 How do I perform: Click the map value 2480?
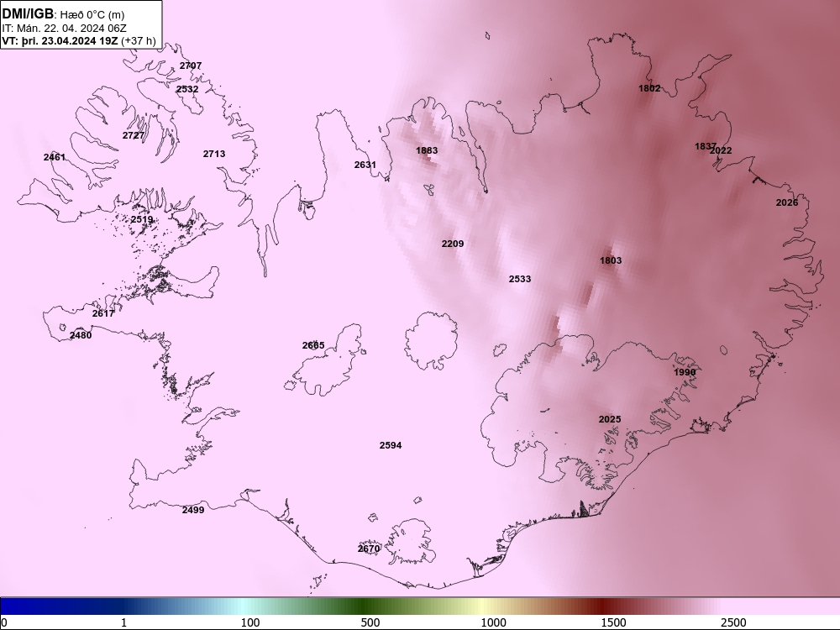[x=81, y=336]
